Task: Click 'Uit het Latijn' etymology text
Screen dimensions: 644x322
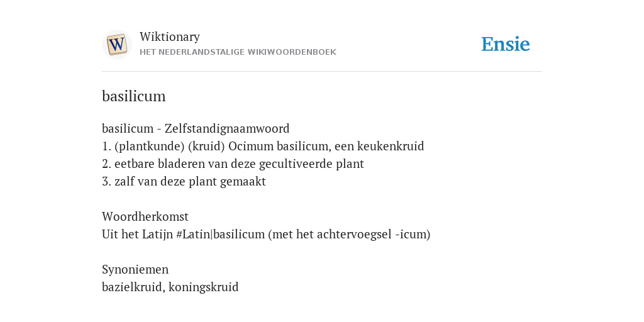Action: click(137, 235)
